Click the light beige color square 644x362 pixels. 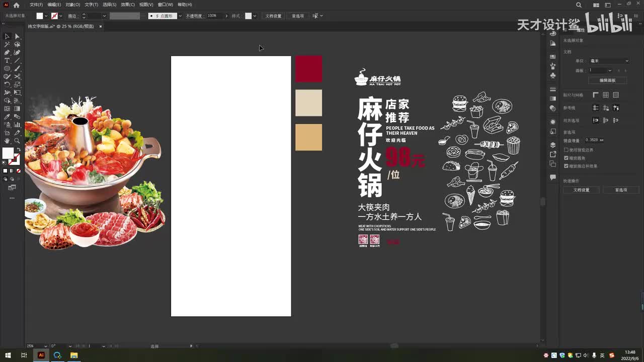308,103
